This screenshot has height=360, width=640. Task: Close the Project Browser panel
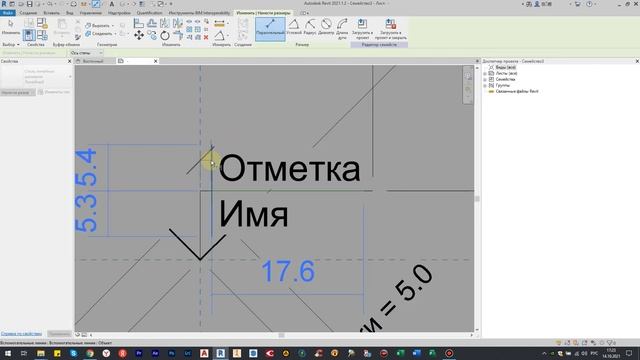637,61
